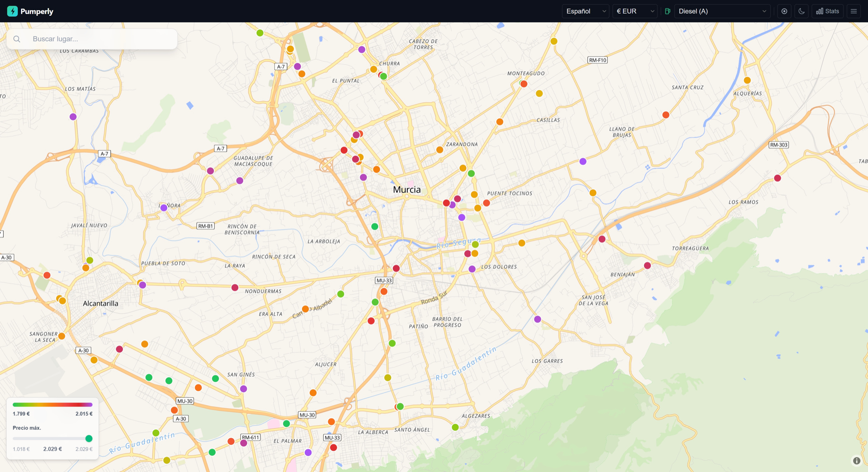Select the orange marker on Camino Albadel
Screen dimensions: 868x472
point(305,309)
